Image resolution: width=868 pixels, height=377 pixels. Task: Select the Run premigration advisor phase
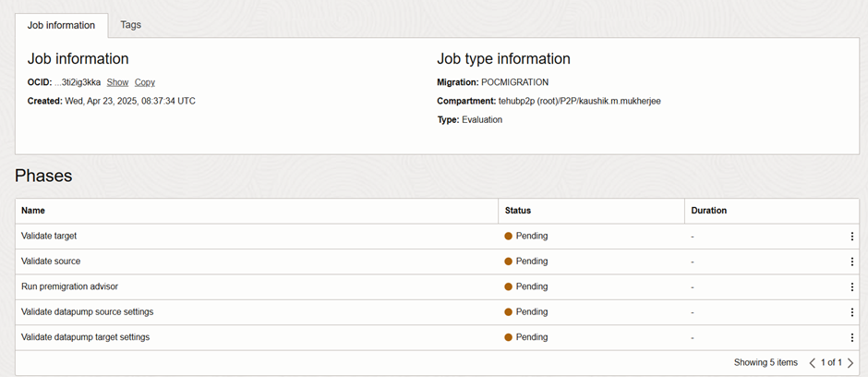coord(69,286)
